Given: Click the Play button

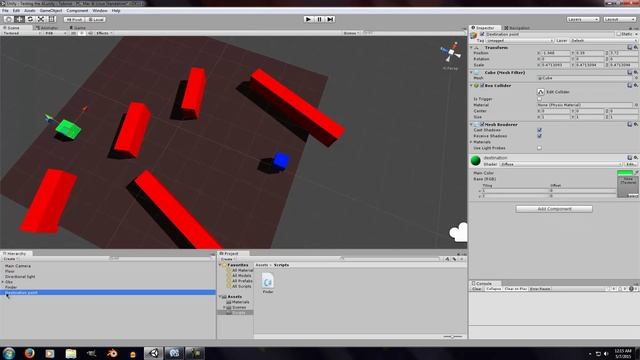Looking at the screenshot, I should [308, 19].
